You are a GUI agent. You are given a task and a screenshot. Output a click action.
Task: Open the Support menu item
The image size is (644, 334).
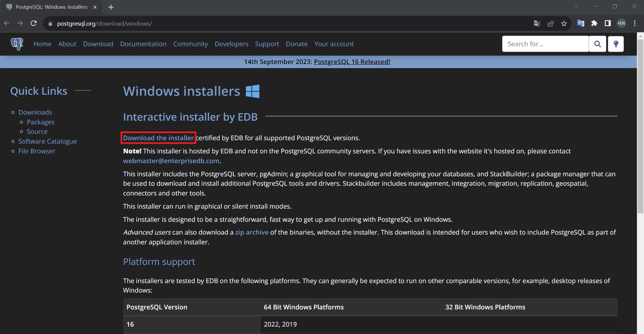[x=267, y=44]
